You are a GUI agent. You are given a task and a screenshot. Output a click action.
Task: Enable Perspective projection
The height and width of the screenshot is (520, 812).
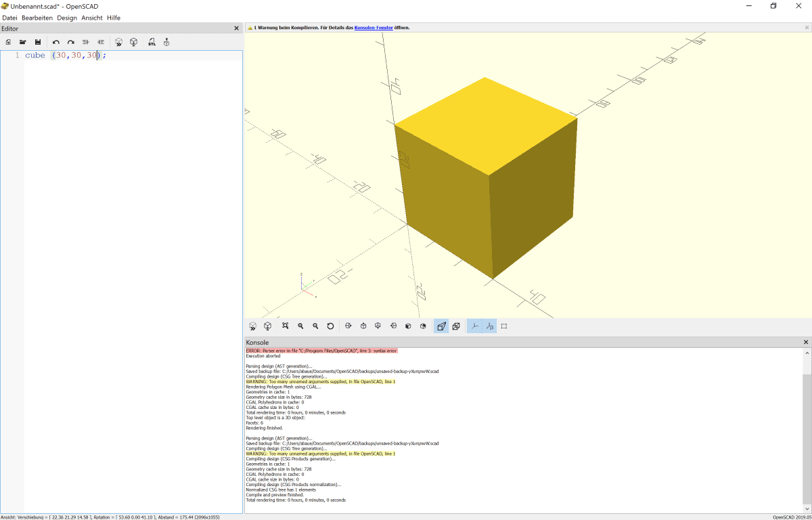click(441, 326)
